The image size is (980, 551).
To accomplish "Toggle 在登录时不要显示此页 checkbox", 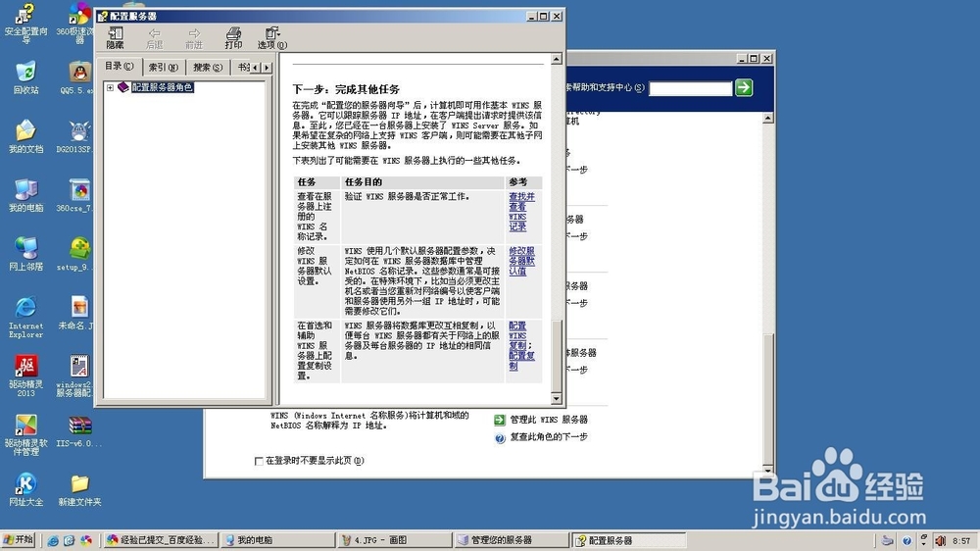I will [259, 461].
